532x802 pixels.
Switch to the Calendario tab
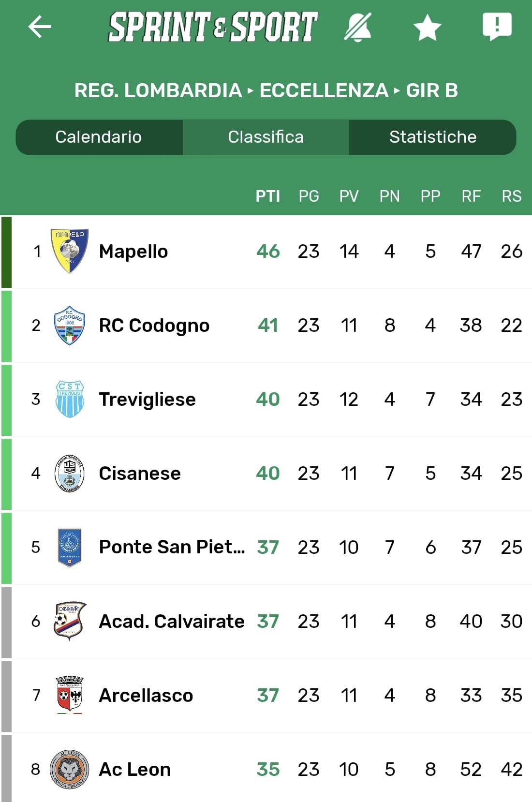(x=99, y=137)
